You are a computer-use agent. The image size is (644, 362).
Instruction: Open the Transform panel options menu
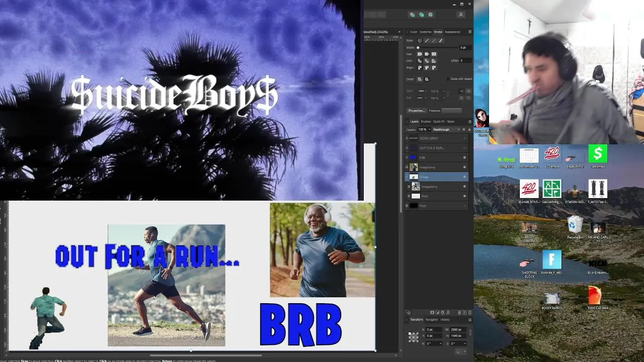tap(470, 320)
